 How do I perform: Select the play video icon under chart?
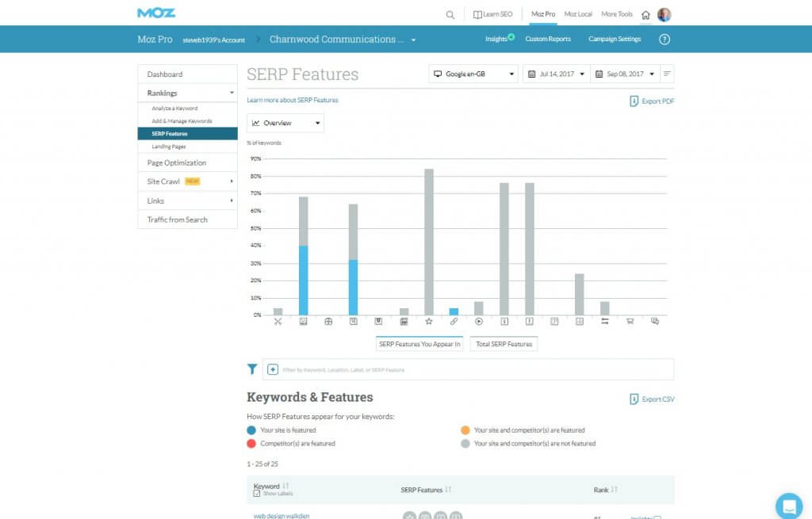(x=479, y=322)
